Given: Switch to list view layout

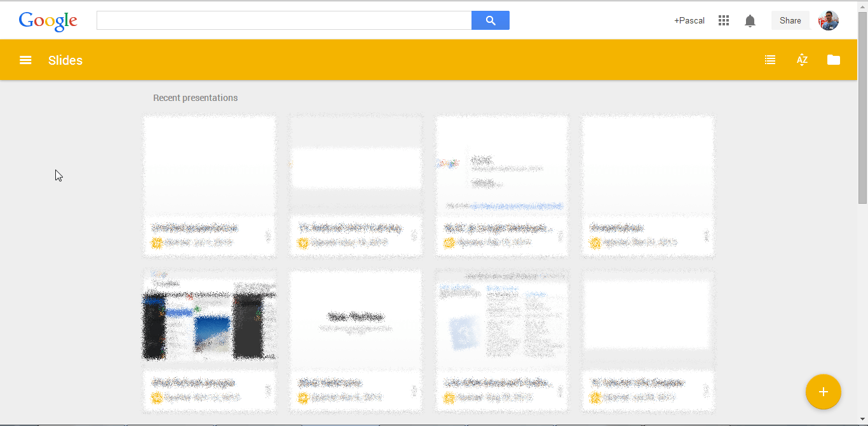Looking at the screenshot, I should 770,60.
